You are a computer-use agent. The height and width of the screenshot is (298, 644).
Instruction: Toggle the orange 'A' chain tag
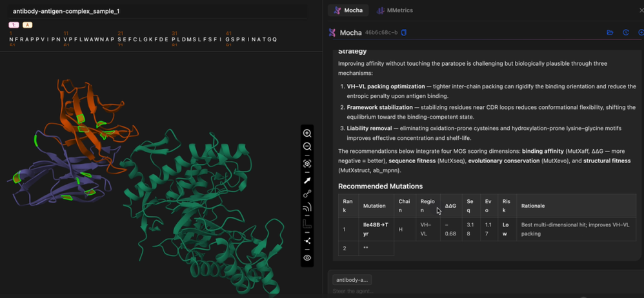tap(28, 25)
